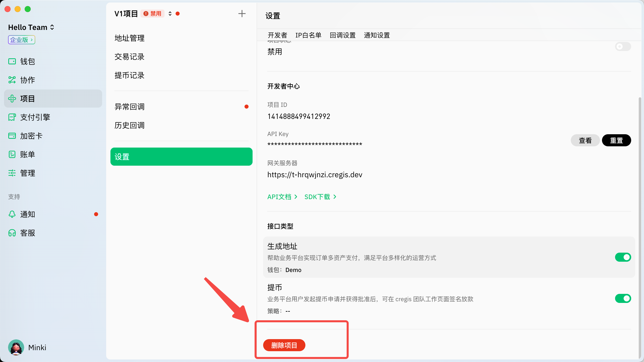Open 账单 using the bill icon
The width and height of the screenshot is (644, 362).
12,154
